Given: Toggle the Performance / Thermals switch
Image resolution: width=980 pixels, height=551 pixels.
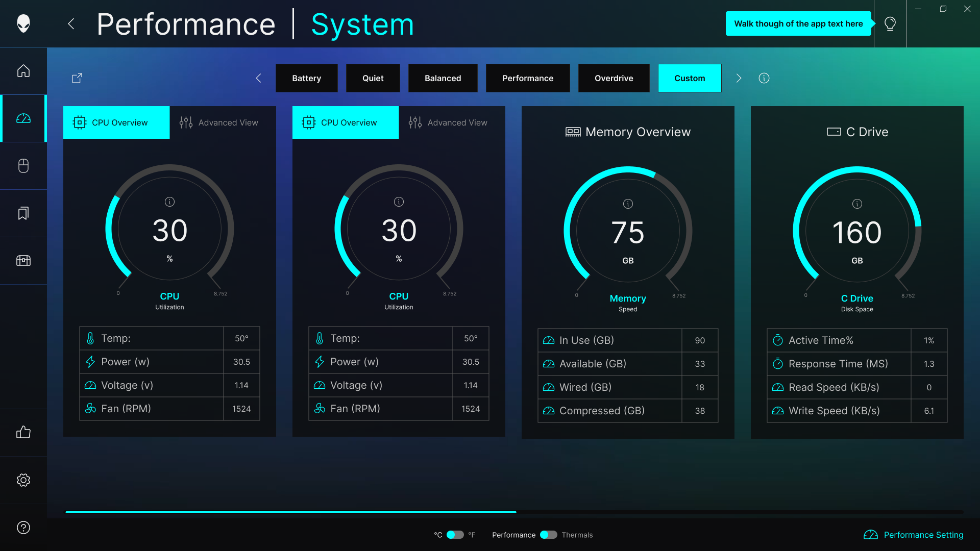Looking at the screenshot, I should 549,535.
